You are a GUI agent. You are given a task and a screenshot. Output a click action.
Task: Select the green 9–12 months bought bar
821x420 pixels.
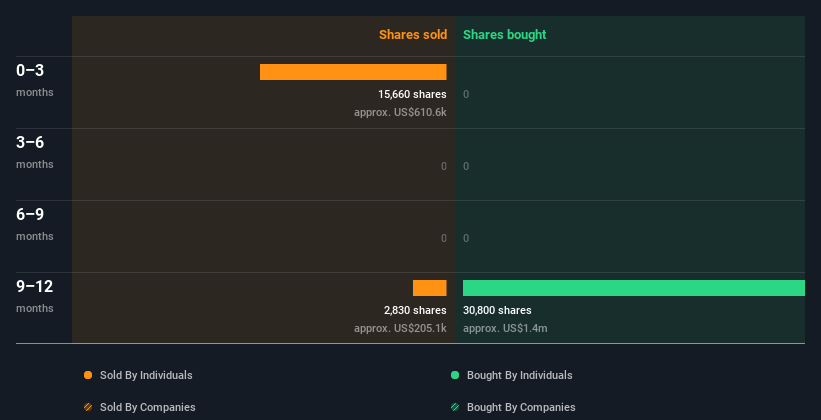tap(634, 288)
